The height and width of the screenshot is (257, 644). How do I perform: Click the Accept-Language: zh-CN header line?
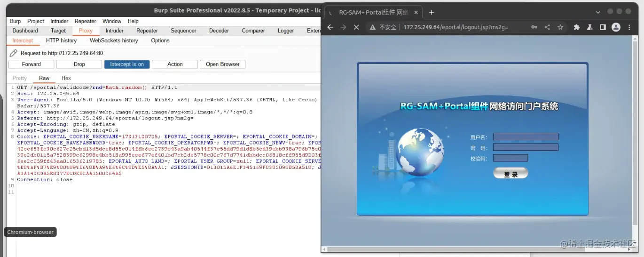(68, 130)
